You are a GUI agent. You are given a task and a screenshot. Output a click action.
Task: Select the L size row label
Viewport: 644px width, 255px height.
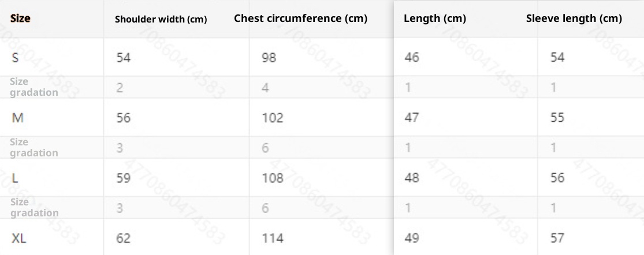pyautogui.click(x=15, y=178)
